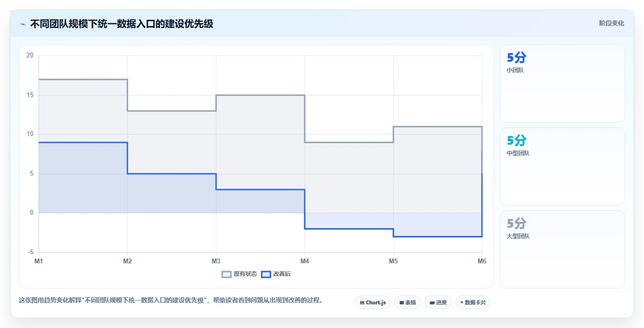Click the 改善后 legend text

[x=282, y=274]
